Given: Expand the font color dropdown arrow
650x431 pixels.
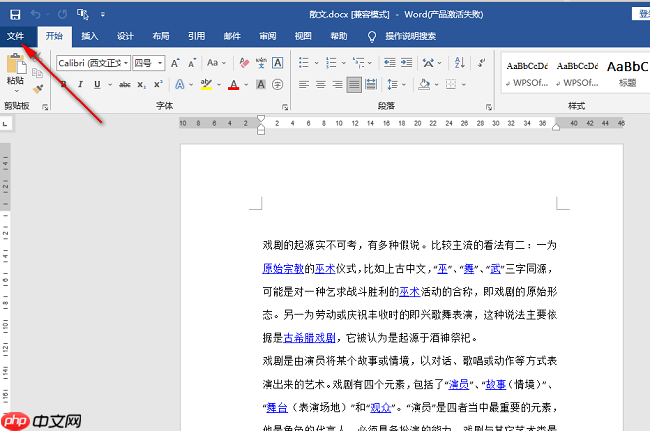Looking at the screenshot, I should [x=246, y=85].
